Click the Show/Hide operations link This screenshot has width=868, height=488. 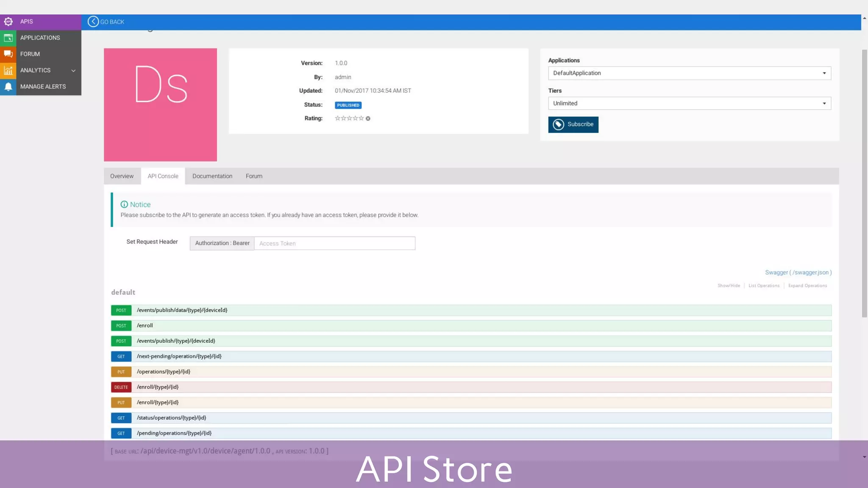[729, 286]
